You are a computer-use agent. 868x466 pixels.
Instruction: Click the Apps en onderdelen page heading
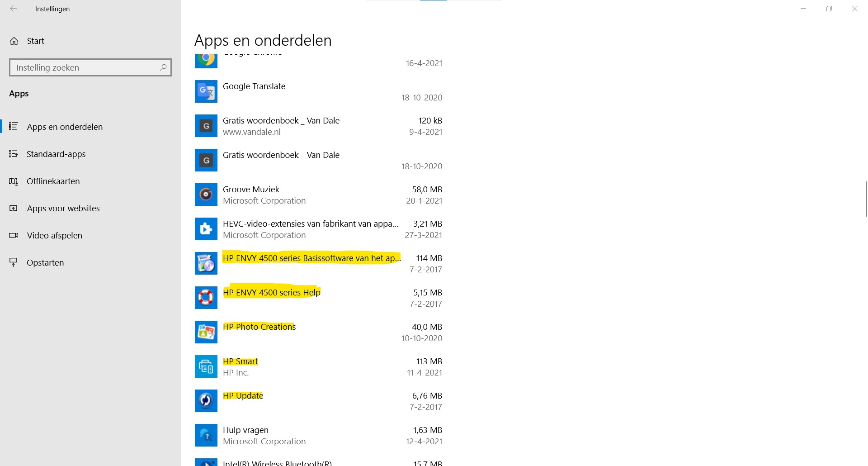[263, 40]
